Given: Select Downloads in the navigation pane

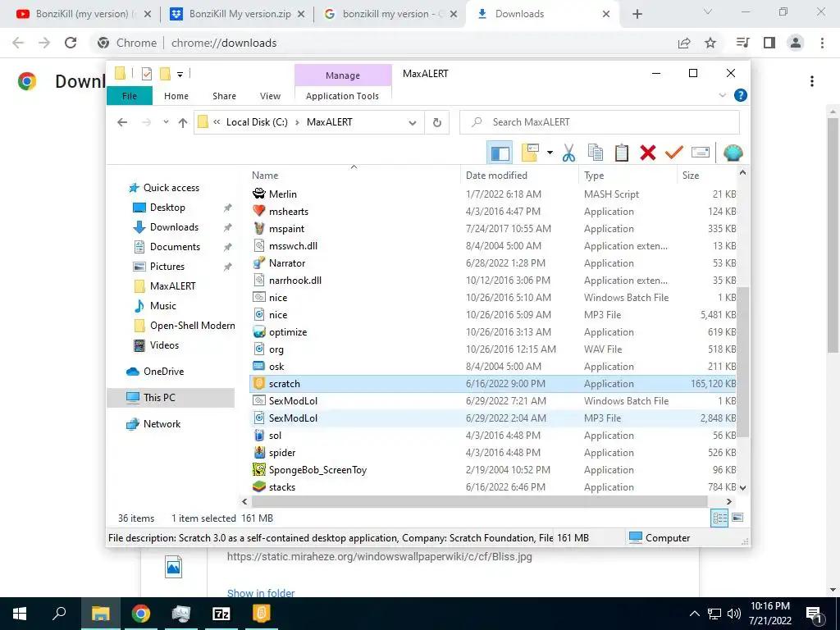Looking at the screenshot, I should tap(174, 227).
